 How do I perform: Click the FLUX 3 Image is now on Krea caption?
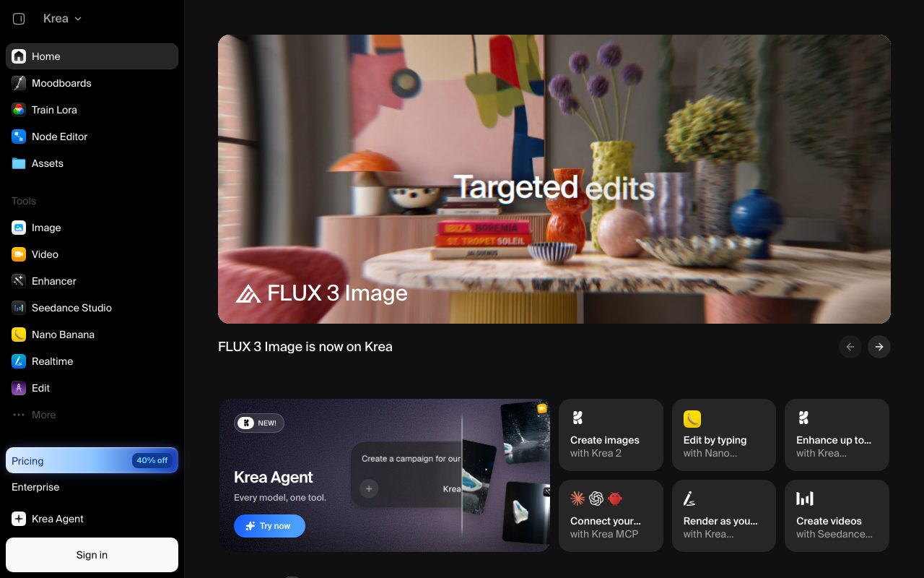305,347
